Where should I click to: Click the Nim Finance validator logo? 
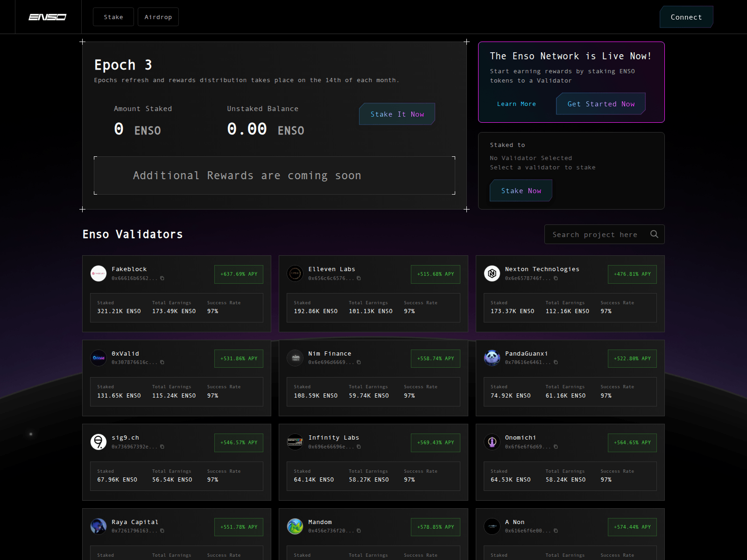(295, 358)
